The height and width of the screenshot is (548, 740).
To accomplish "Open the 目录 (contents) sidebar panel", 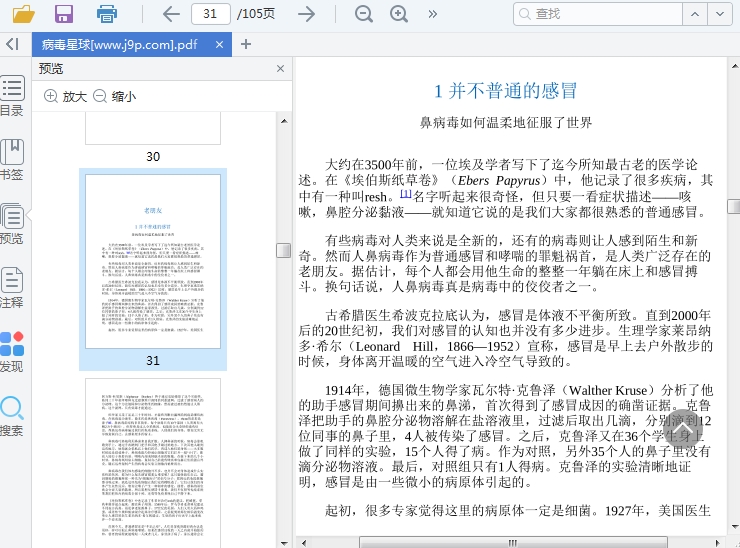I will (x=12, y=95).
